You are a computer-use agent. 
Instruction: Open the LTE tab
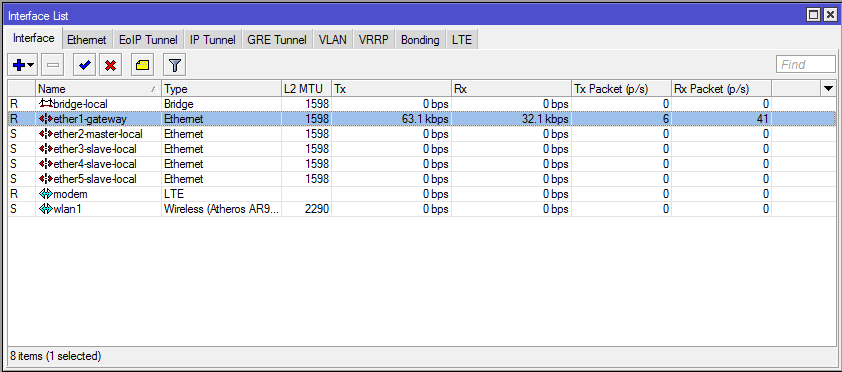(461, 40)
